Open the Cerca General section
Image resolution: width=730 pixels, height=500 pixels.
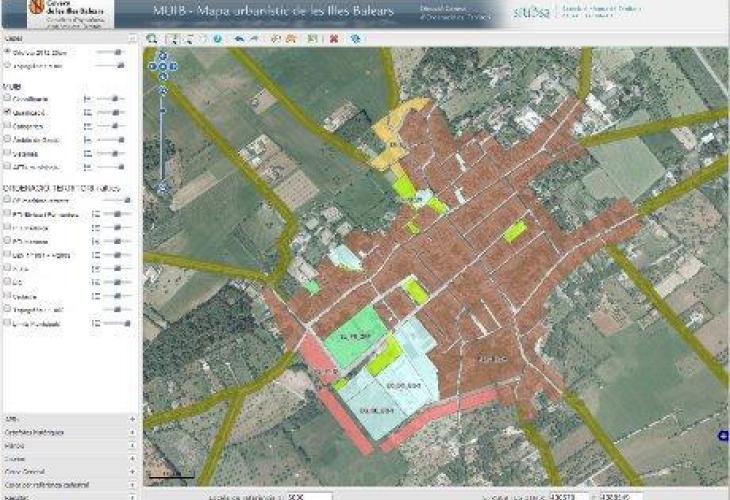132,471
